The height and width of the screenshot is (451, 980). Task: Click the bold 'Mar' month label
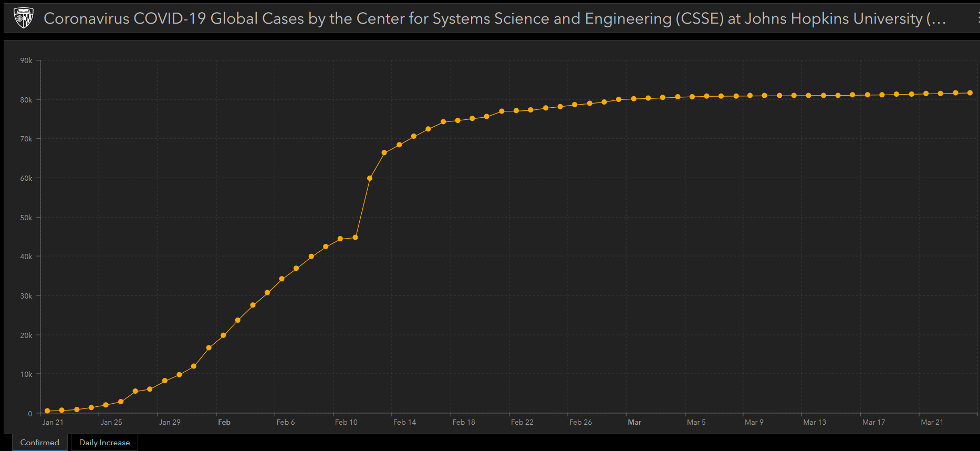point(634,422)
